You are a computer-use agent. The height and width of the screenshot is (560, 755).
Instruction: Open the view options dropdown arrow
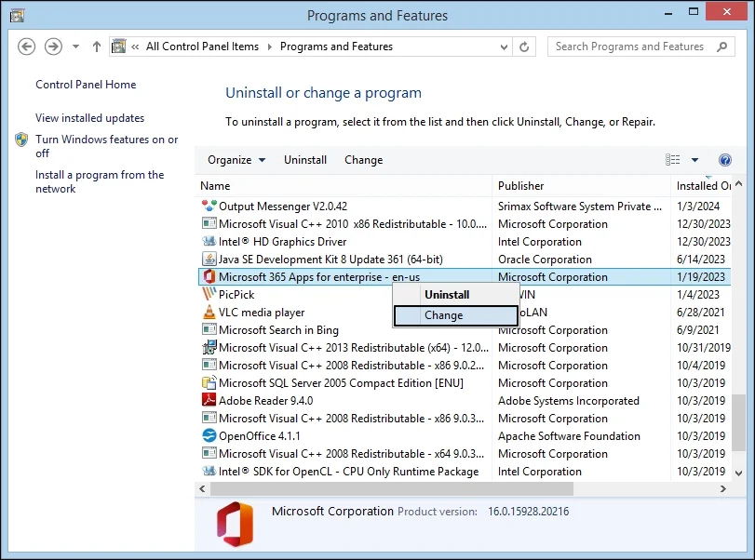point(694,160)
